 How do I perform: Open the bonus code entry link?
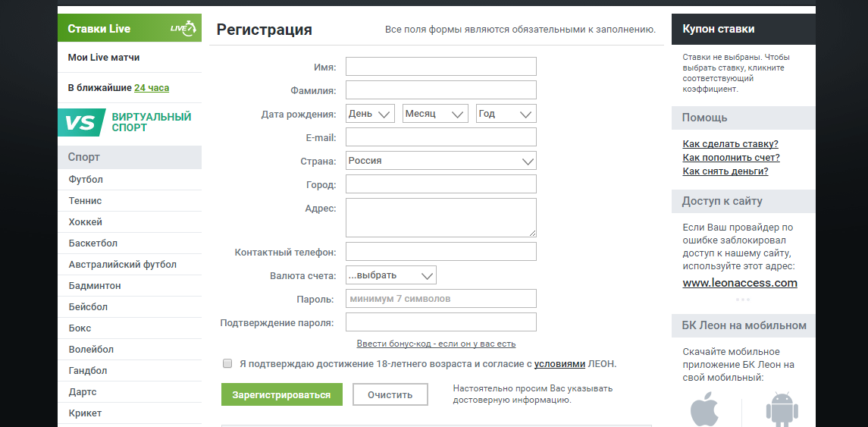436,344
